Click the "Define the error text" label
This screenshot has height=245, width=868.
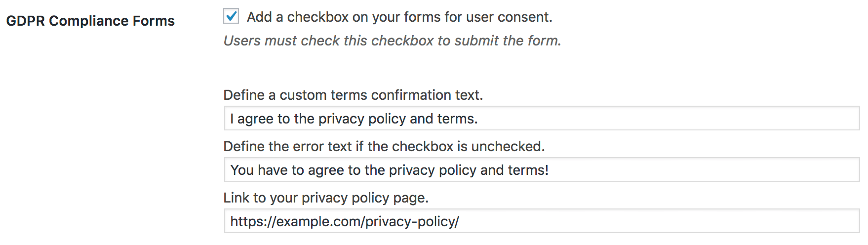(384, 147)
